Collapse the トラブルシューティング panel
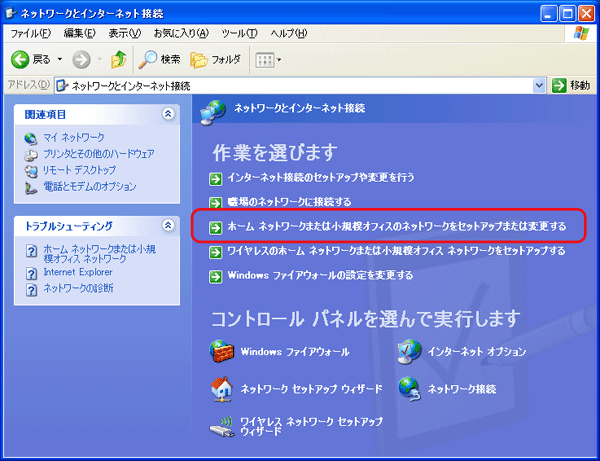Image resolution: width=600 pixels, height=461 pixels. (168, 225)
